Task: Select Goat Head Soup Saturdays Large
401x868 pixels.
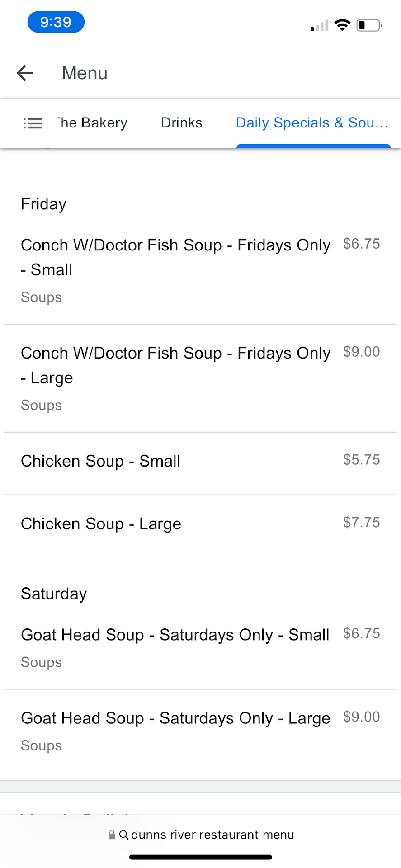Action: point(175,718)
